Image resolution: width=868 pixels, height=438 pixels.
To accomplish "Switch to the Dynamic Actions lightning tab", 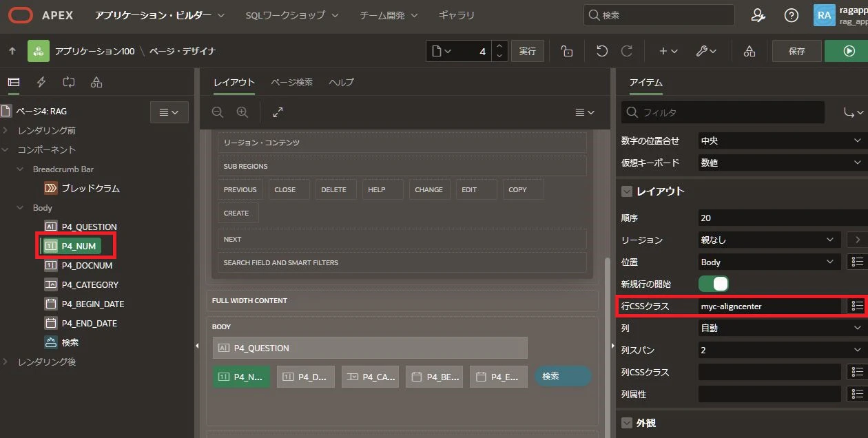I will [41, 83].
